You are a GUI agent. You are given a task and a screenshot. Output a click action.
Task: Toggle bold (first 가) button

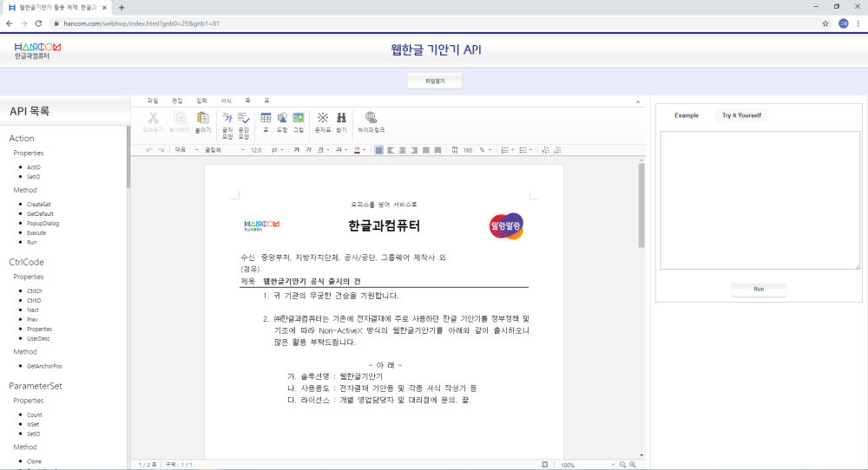296,150
